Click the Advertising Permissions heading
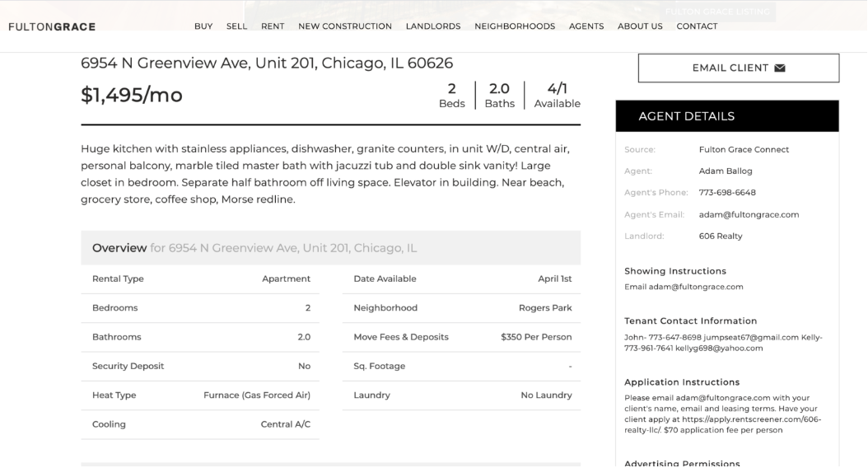Image resolution: width=868 pixels, height=468 pixels. 682,463
